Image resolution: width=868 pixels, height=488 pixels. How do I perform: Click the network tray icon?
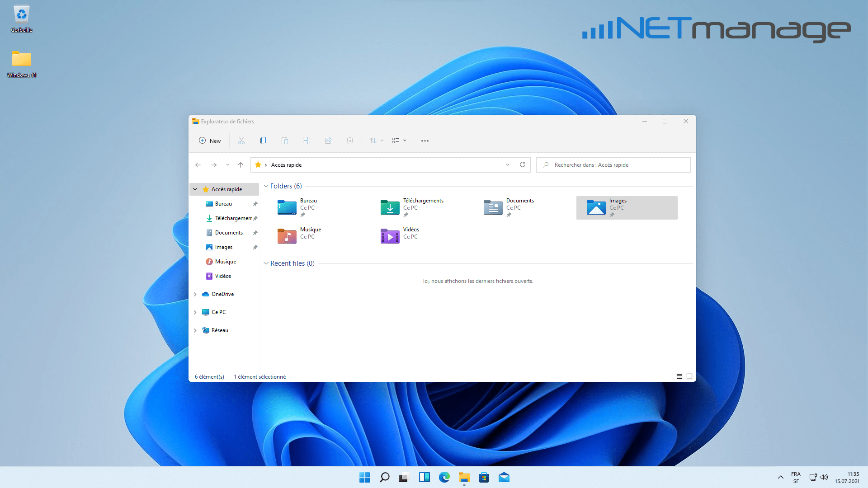coord(813,477)
